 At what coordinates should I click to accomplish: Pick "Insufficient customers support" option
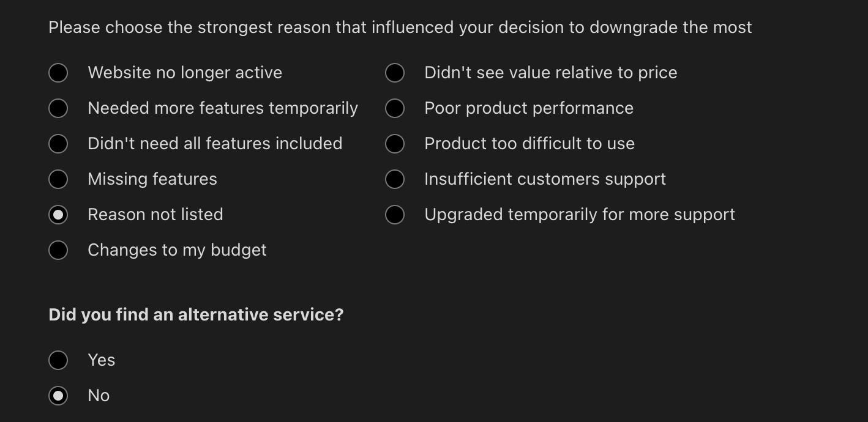click(x=395, y=179)
